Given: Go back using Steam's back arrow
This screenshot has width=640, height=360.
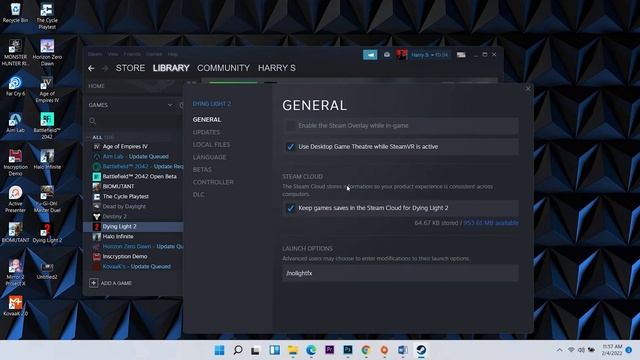Looking at the screenshot, I should click(91, 68).
